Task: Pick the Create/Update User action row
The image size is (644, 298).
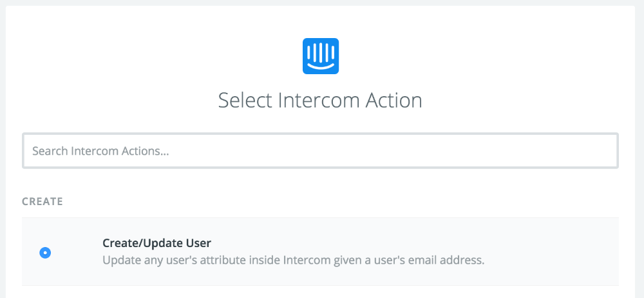Action: tap(320, 252)
